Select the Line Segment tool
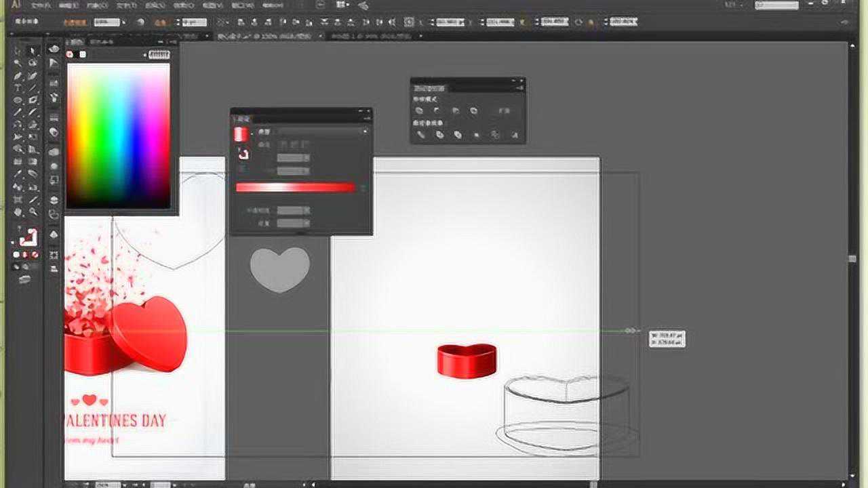This screenshot has width=868, height=488. [x=33, y=87]
